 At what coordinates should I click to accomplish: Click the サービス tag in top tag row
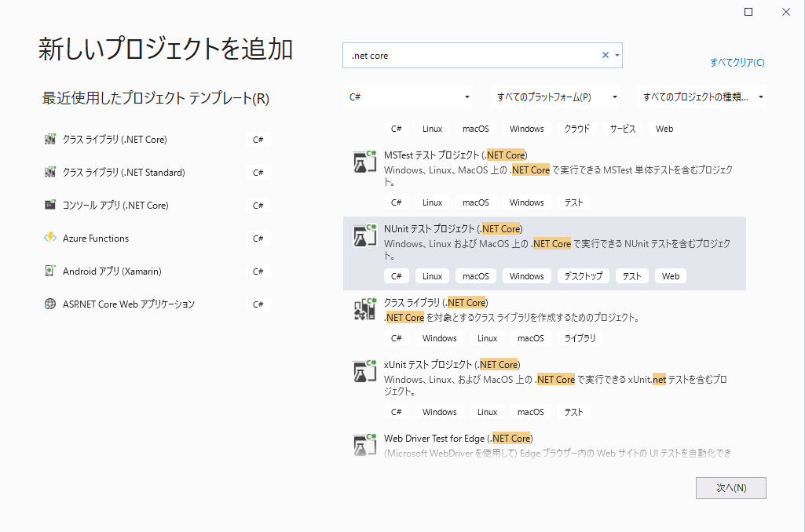click(x=622, y=129)
